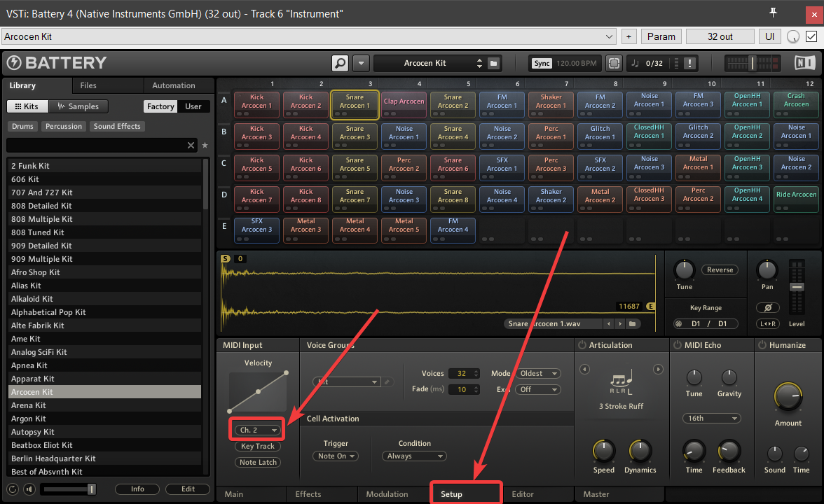Click the plus button next to the preset dropdown
824x504 pixels.
pos(629,36)
